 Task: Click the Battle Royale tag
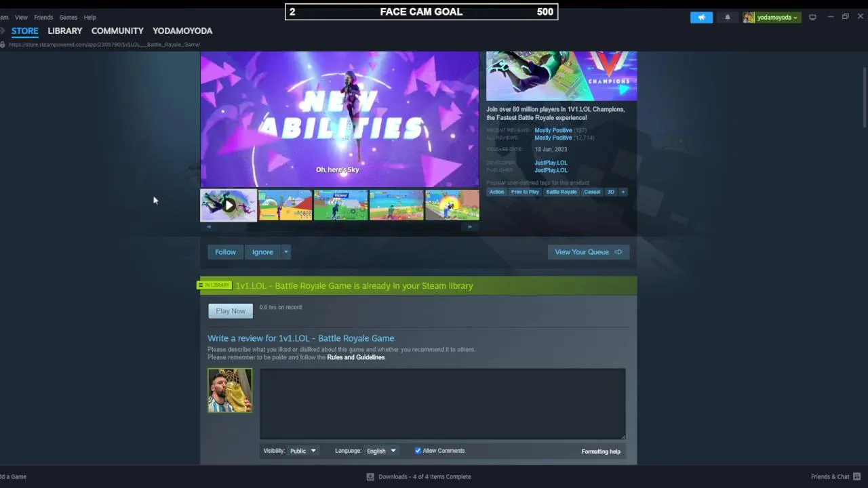(x=561, y=192)
